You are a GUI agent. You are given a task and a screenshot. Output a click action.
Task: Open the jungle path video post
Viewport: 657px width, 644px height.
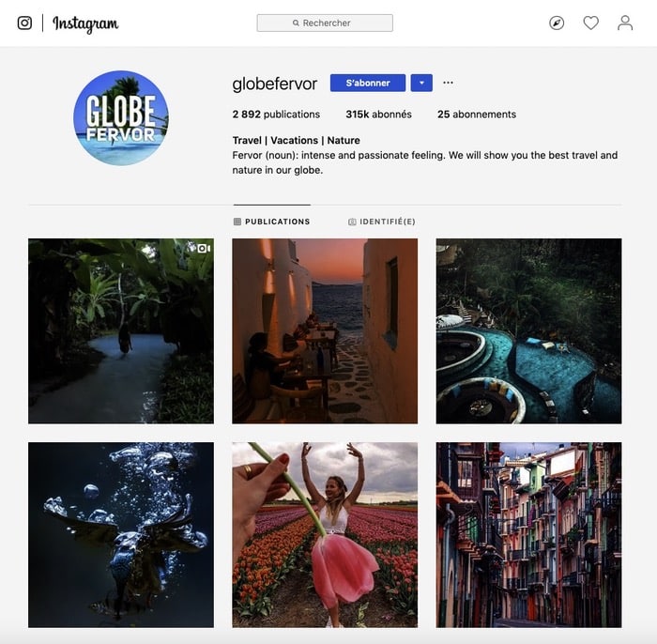click(121, 331)
